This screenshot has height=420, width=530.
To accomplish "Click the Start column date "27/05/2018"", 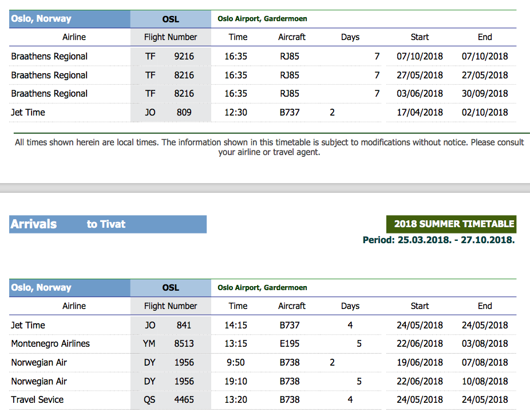I will [420, 75].
